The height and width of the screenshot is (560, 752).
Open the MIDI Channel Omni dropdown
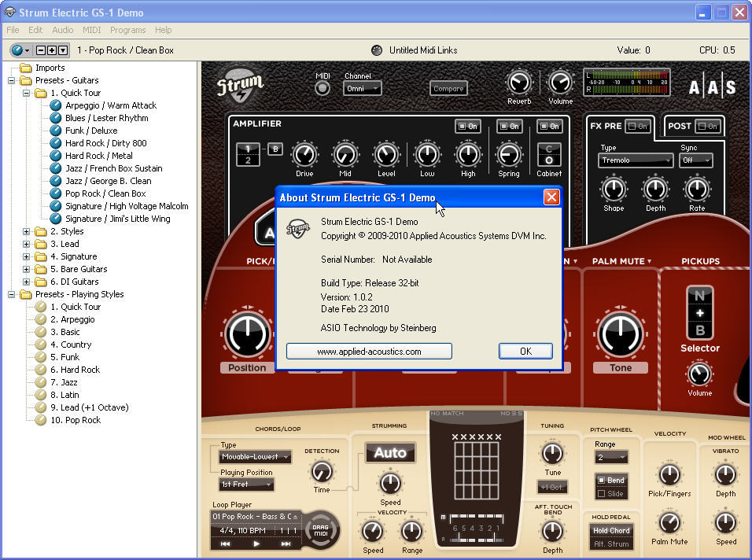click(363, 89)
